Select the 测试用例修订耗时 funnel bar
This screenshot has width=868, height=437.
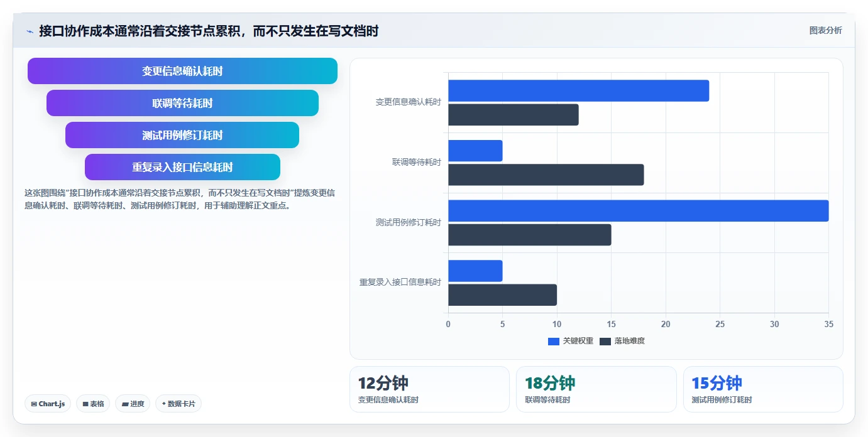pyautogui.click(x=182, y=135)
